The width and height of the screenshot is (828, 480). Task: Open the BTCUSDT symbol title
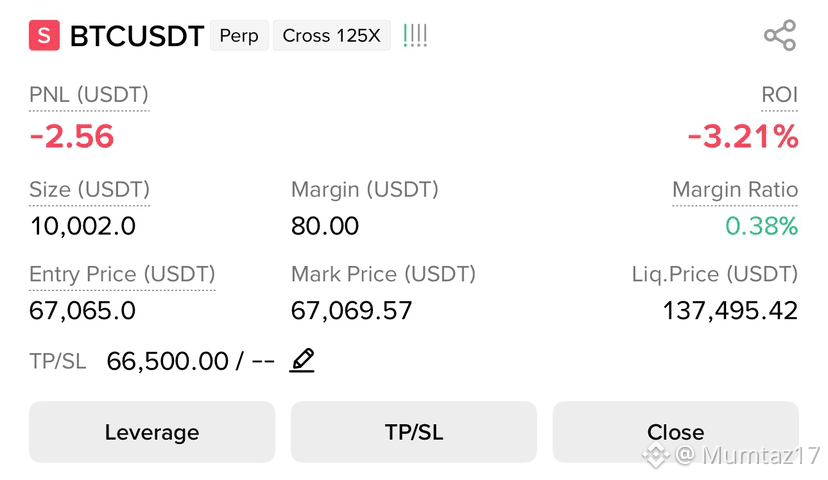pyautogui.click(x=137, y=36)
